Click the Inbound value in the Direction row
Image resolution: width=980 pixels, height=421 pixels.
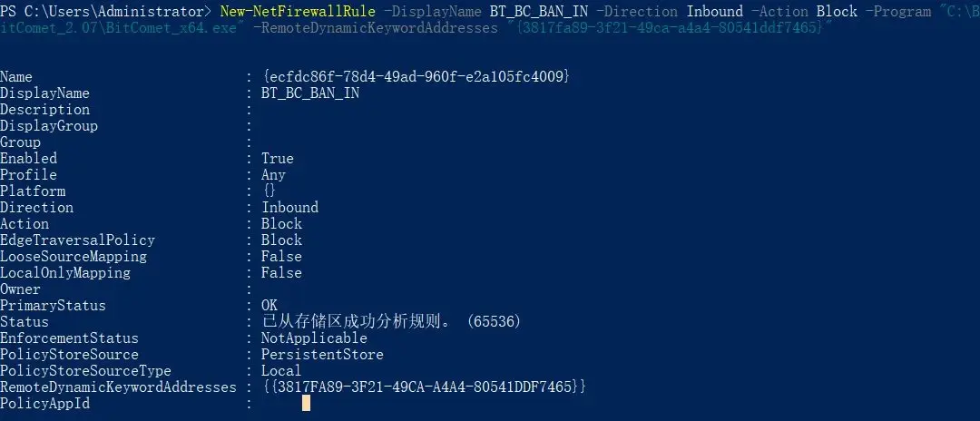289,208
